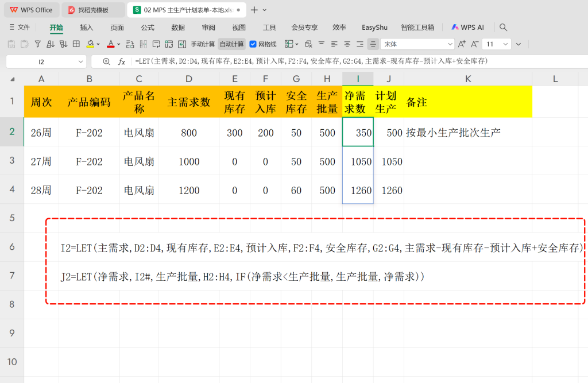
Task: Decrease font size with A- icon
Action: (x=475, y=44)
